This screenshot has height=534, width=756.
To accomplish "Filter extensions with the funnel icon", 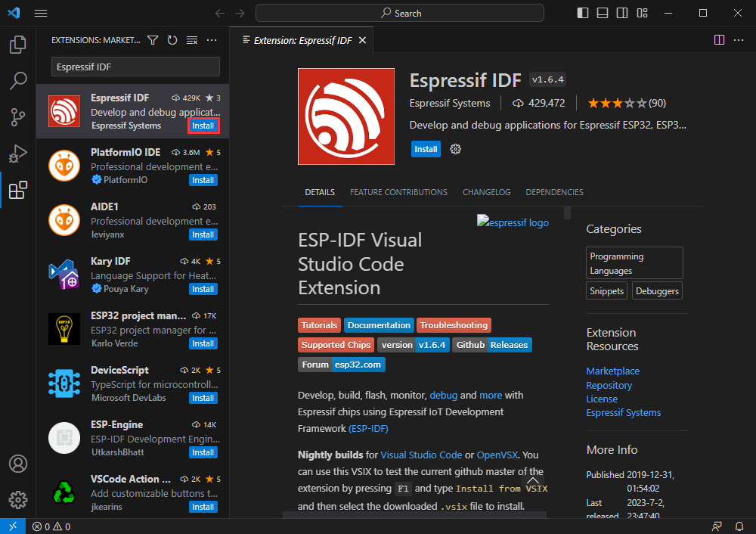I will pos(153,40).
